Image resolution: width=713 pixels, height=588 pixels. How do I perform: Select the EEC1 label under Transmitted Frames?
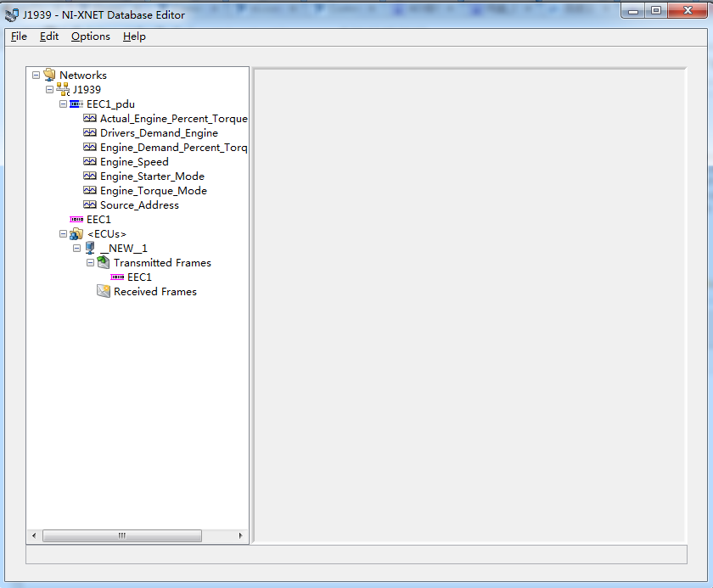[139, 277]
